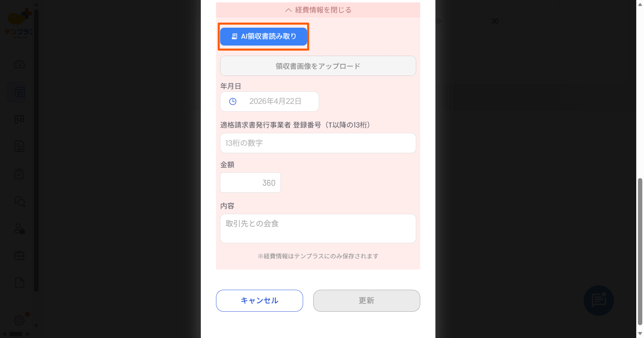
Task: Click the clock icon in the date field
Action: [233, 101]
